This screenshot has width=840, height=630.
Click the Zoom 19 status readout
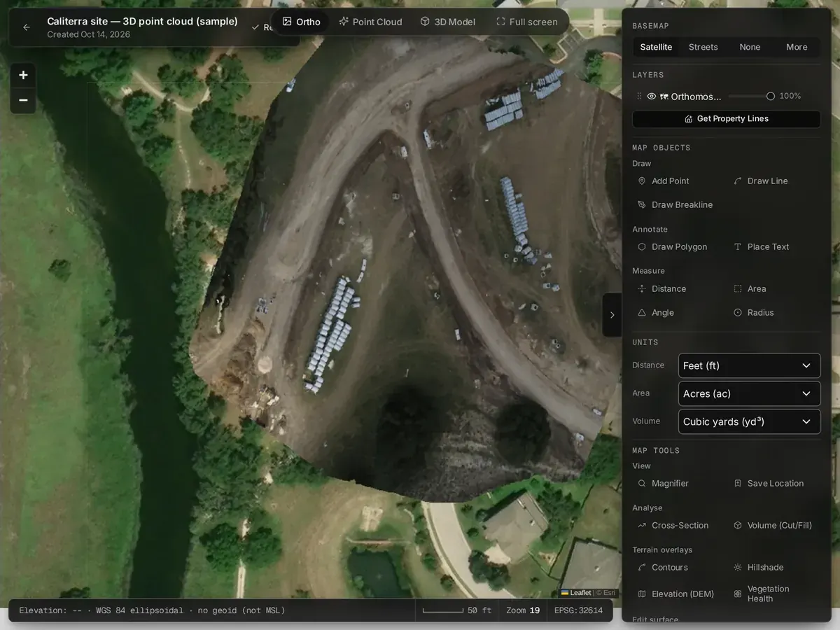[523, 610]
